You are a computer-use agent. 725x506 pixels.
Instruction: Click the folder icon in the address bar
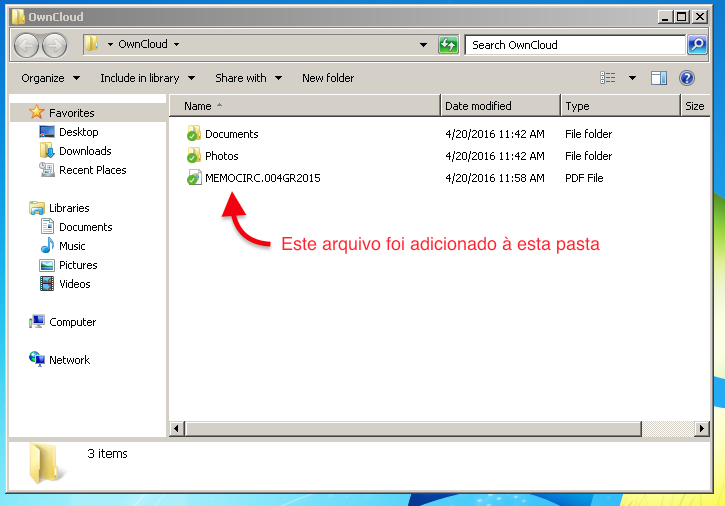point(92,44)
